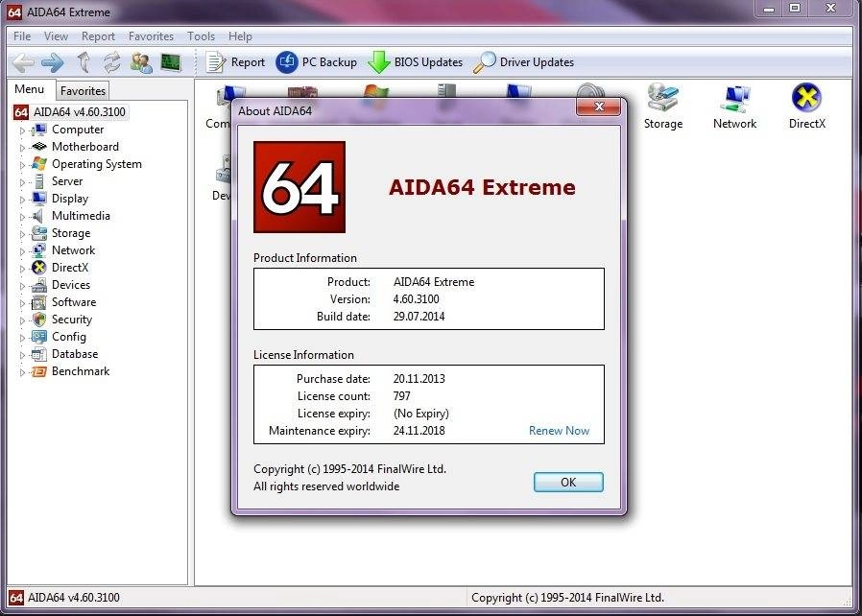Expand the Software tree node
862x616 pixels.
pyautogui.click(x=22, y=303)
